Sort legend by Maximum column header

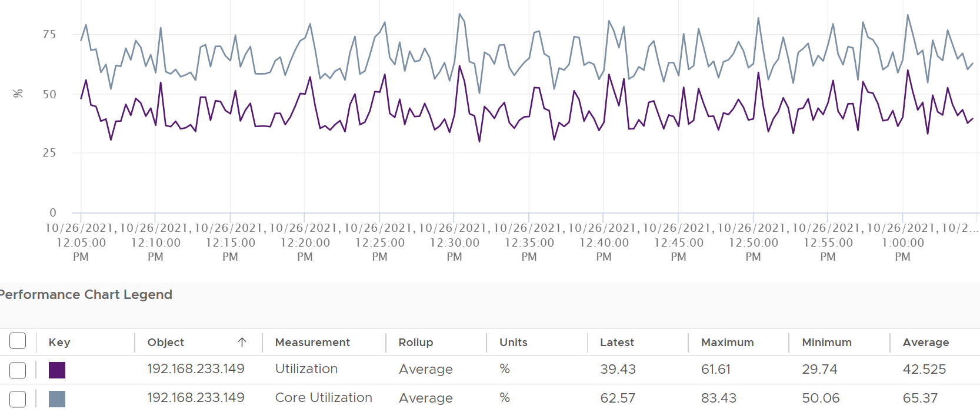point(727,342)
